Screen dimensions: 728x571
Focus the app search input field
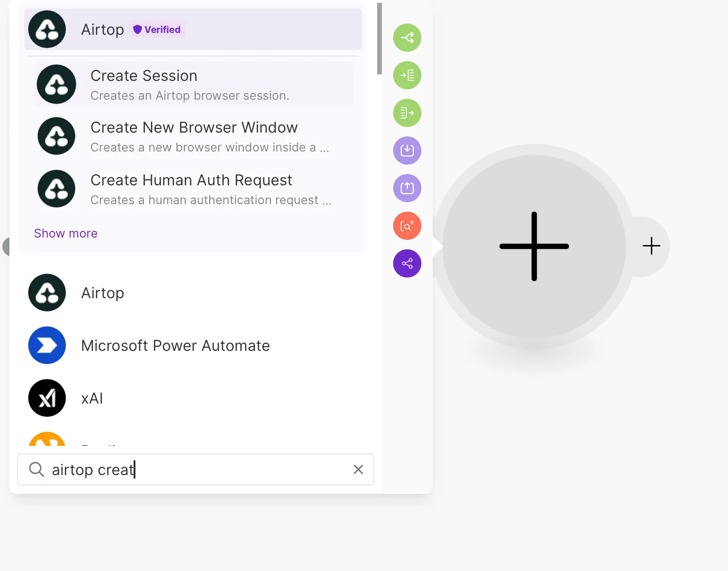[x=196, y=469]
